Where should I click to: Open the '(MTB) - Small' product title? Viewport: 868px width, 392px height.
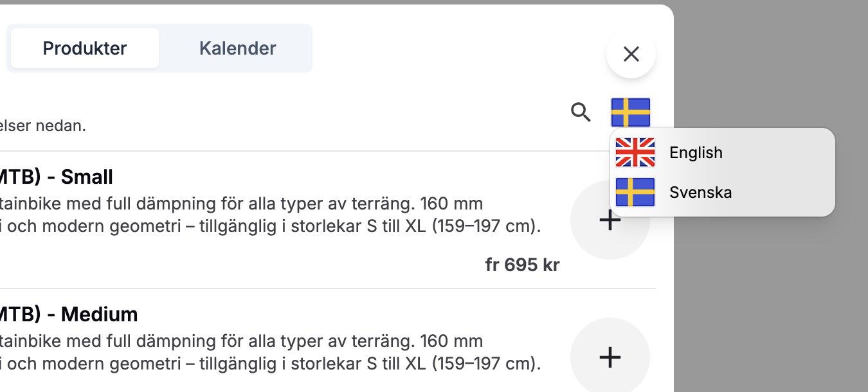coord(56,177)
